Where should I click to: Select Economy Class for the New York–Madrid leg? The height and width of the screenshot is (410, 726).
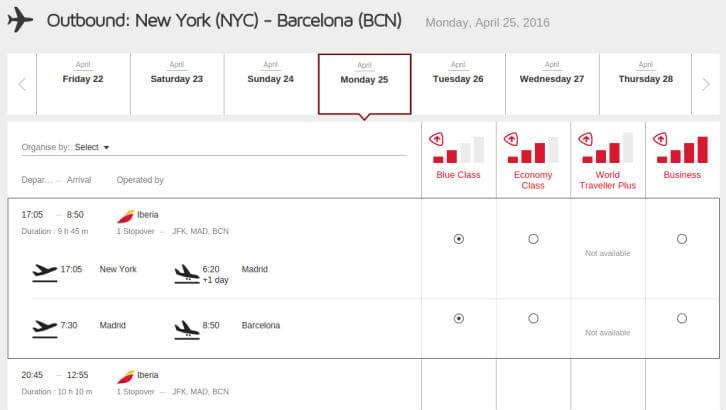click(533, 239)
